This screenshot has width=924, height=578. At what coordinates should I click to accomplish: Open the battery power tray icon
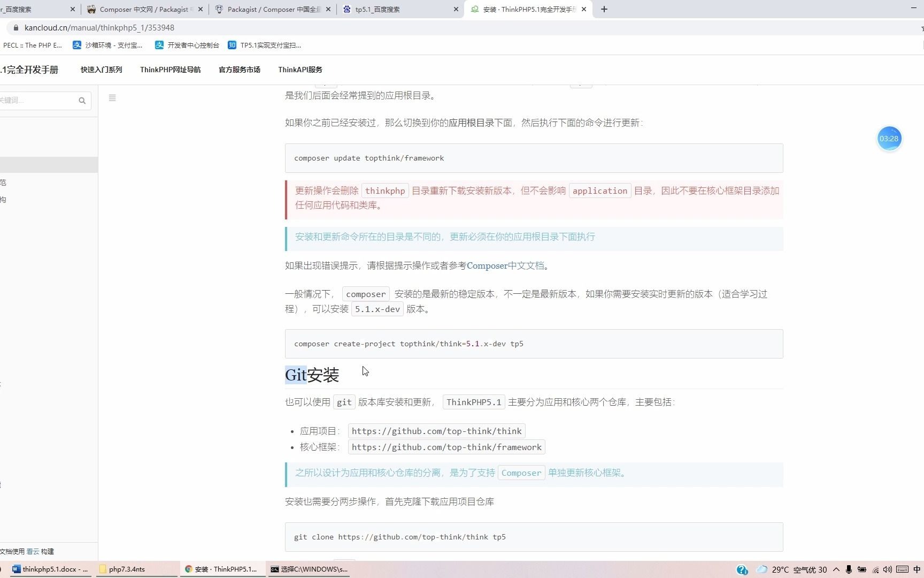(x=862, y=569)
